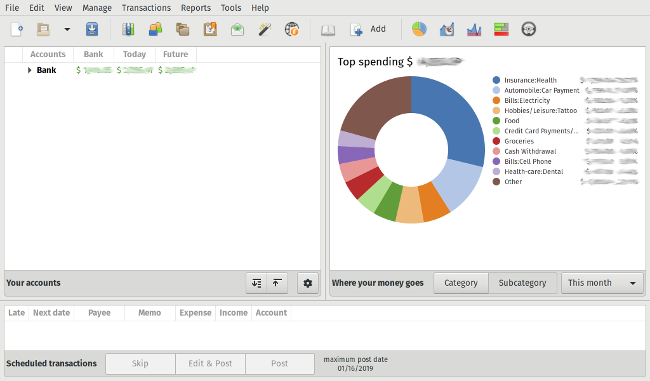Open the This month range dropdown
The height and width of the screenshot is (381, 650).
click(x=602, y=283)
